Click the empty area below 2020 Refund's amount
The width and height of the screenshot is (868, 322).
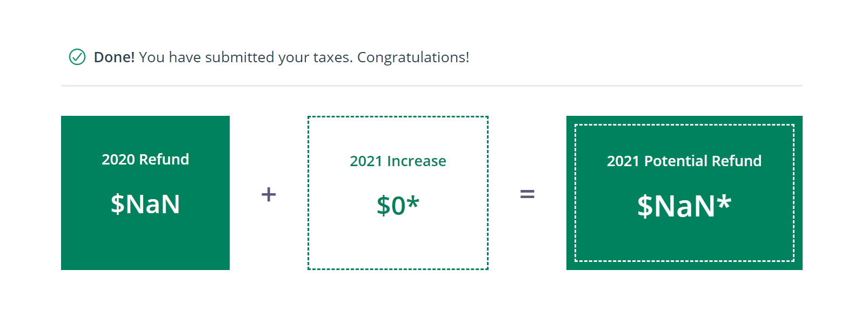click(145, 244)
